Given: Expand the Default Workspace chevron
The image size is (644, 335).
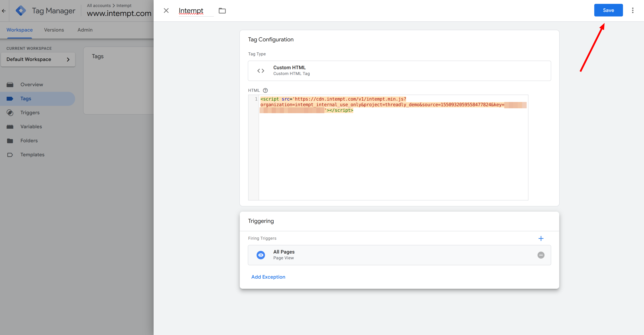Looking at the screenshot, I should click(68, 60).
